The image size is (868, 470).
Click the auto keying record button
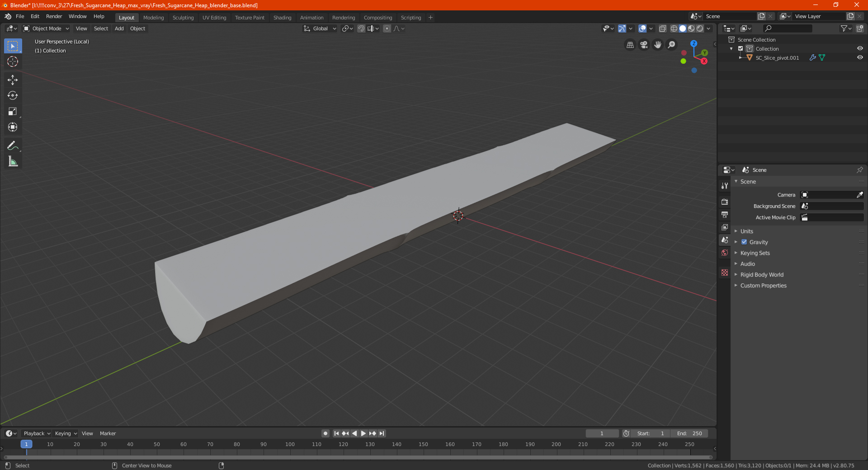click(x=325, y=433)
